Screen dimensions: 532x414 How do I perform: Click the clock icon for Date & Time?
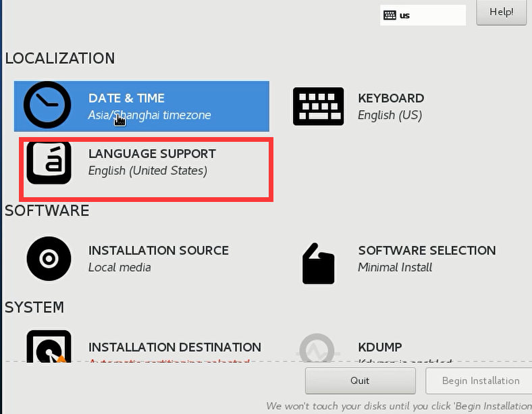tap(47, 105)
